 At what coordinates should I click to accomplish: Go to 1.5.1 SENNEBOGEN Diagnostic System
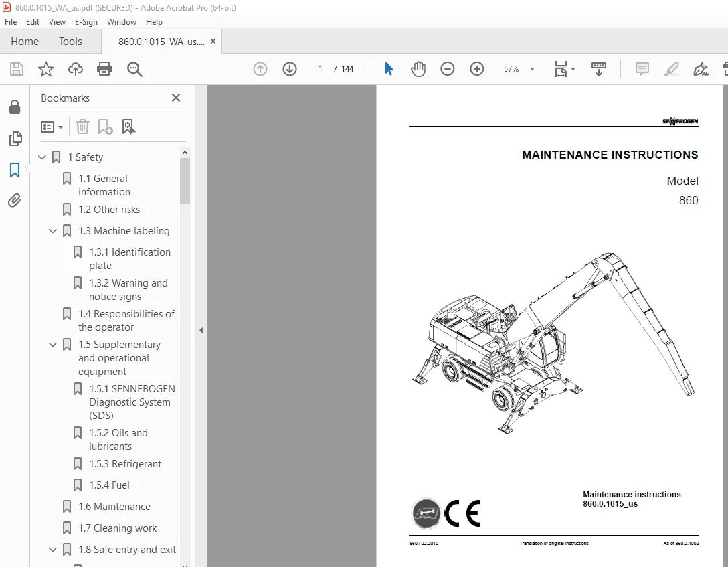point(132,402)
